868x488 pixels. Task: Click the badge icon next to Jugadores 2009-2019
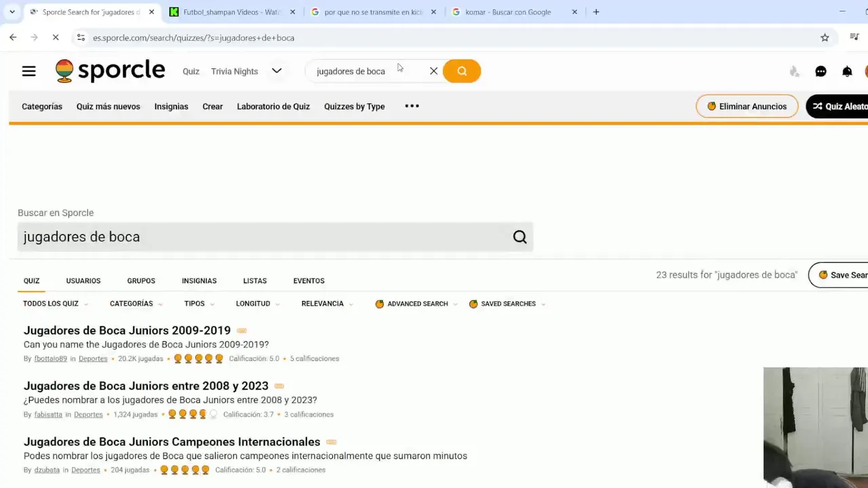coord(241,331)
